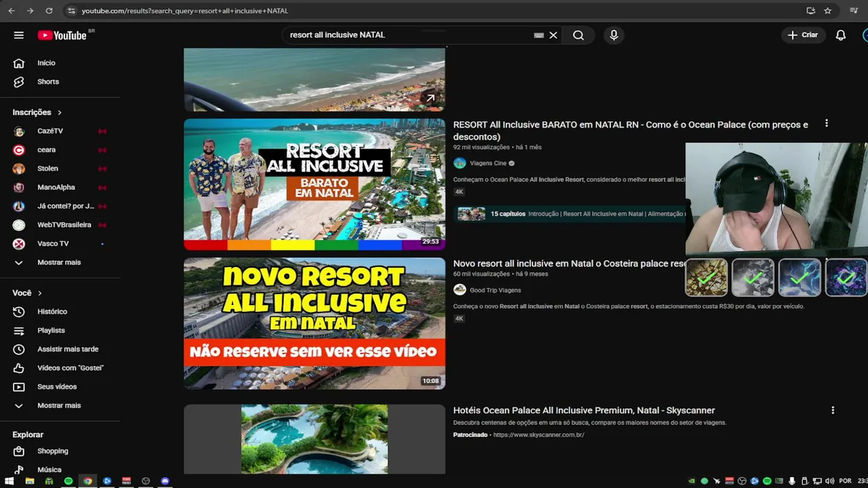View site information icon in address bar
This screenshot has width=868, height=488.
71,11
